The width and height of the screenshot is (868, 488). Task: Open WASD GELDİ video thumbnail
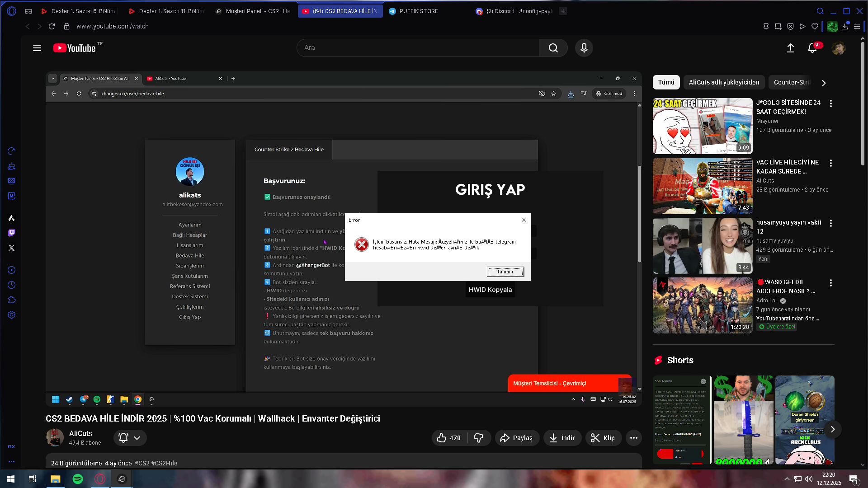(x=703, y=305)
